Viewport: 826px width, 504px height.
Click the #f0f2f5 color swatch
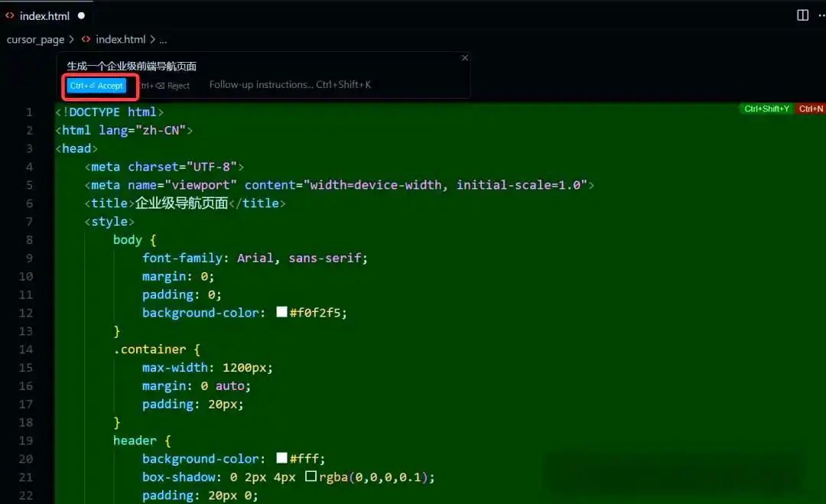[281, 313]
